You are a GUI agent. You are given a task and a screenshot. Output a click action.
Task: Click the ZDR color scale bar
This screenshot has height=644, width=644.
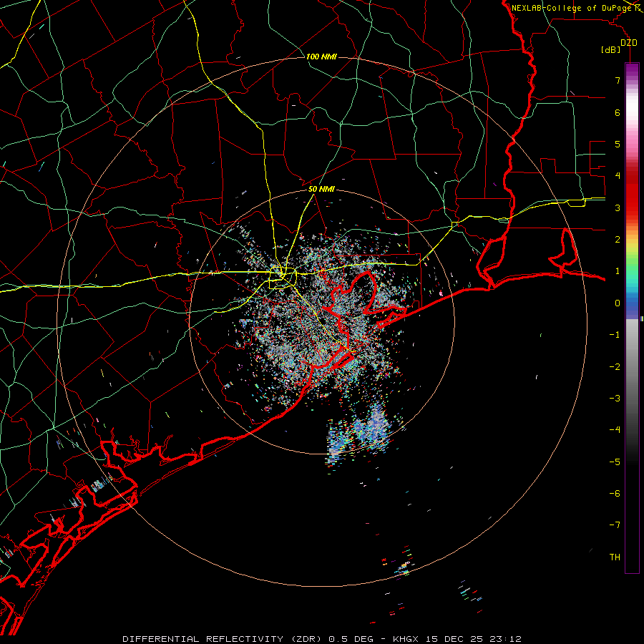[632, 318]
